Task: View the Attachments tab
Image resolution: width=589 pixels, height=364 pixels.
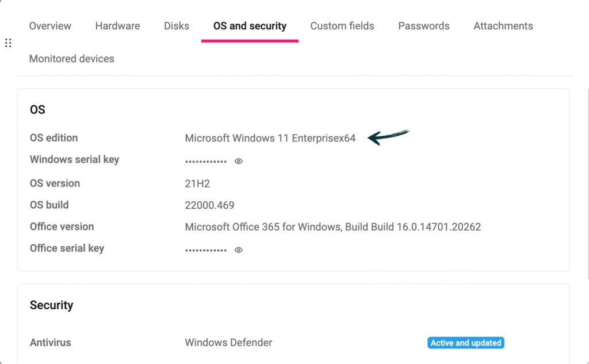Action: (503, 26)
